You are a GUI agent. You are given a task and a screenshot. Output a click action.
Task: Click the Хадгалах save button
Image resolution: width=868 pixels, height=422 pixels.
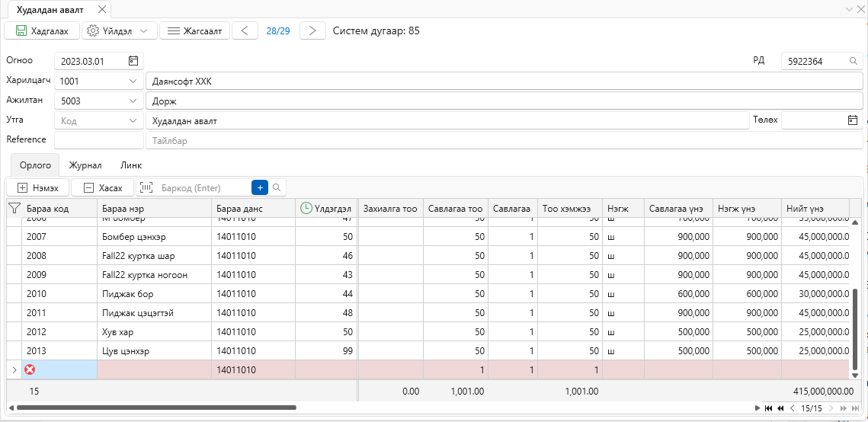[41, 31]
